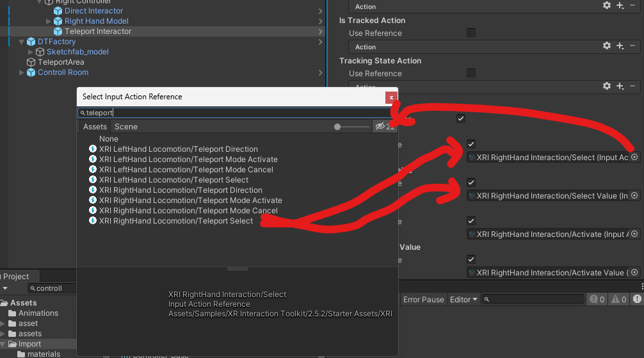The image size is (644, 358).
Task: Adjust the picker icon size slider
Action: click(337, 127)
